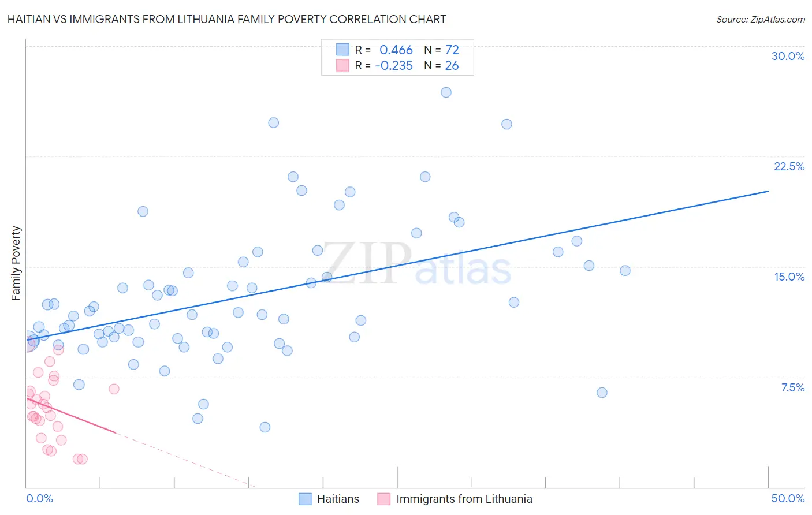This screenshot has width=812, height=515.
Task: Click the N = 72 value in stats box
Action: point(441,50)
